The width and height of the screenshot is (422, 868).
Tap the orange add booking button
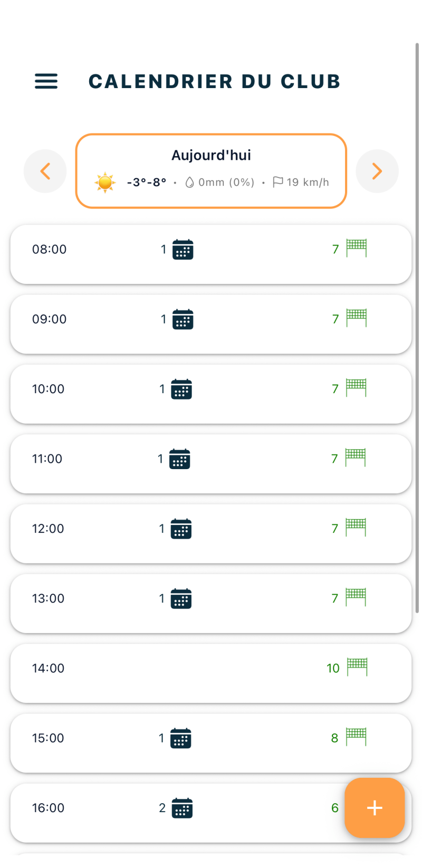pyautogui.click(x=375, y=807)
